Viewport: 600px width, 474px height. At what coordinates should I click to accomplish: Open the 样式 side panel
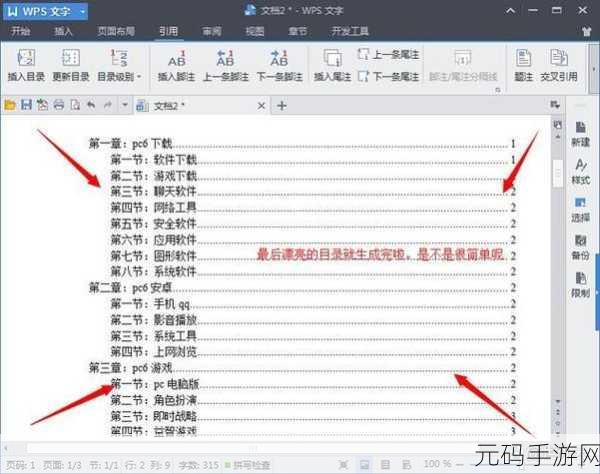[x=580, y=172]
